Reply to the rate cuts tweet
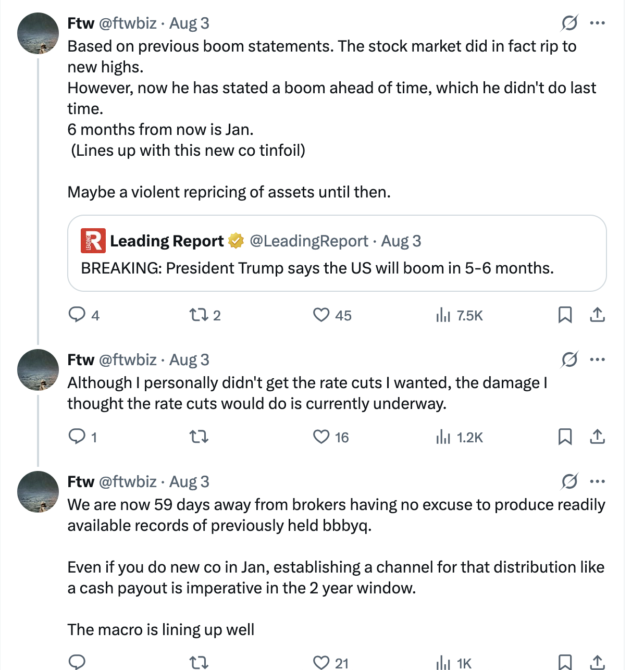This screenshot has height=670, width=644. (x=77, y=436)
